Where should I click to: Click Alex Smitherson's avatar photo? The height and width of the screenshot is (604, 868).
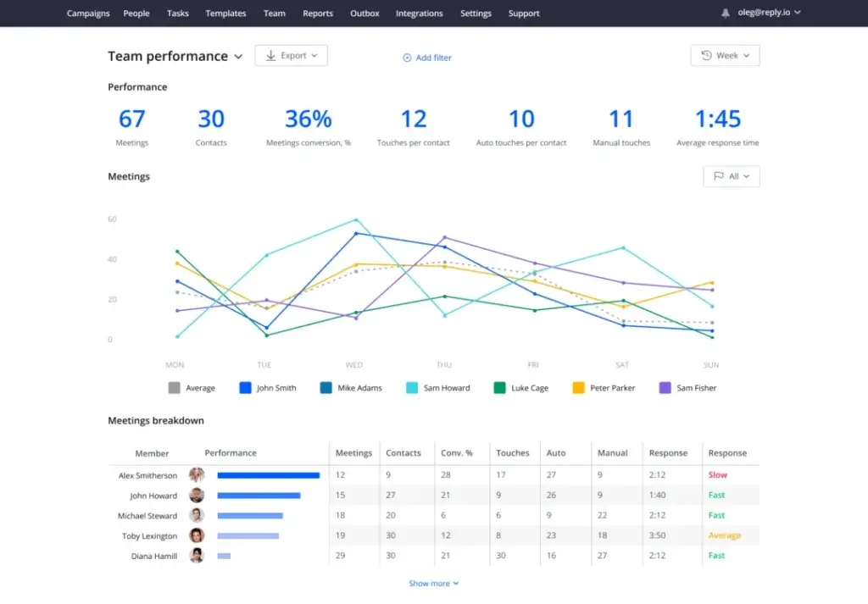(197, 475)
